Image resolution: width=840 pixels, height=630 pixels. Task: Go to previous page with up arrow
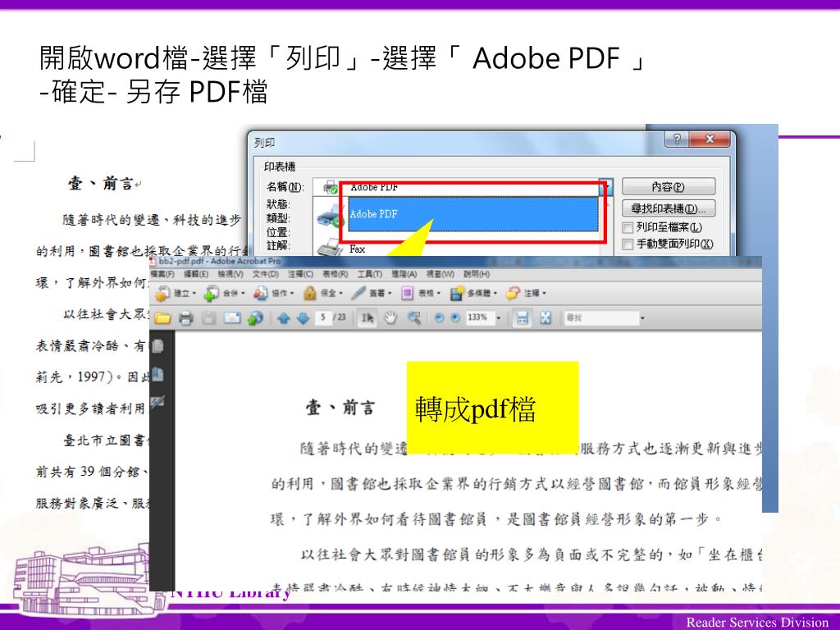point(283,317)
